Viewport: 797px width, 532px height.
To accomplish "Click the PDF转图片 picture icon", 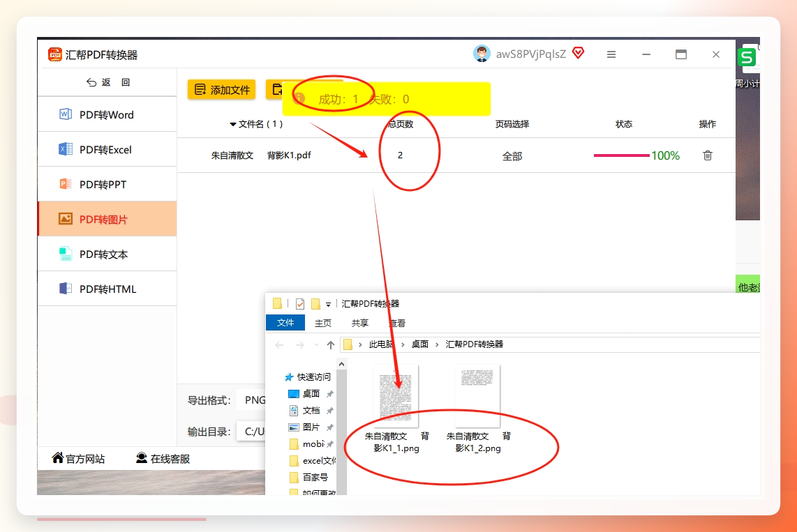I will [66, 219].
